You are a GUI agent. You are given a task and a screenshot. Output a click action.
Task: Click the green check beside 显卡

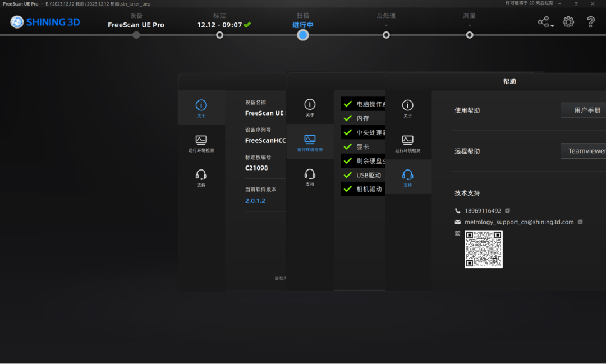click(x=348, y=146)
